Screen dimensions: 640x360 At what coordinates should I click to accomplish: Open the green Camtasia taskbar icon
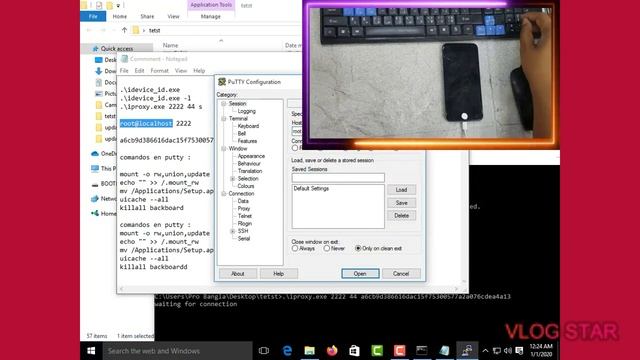tap(377, 350)
